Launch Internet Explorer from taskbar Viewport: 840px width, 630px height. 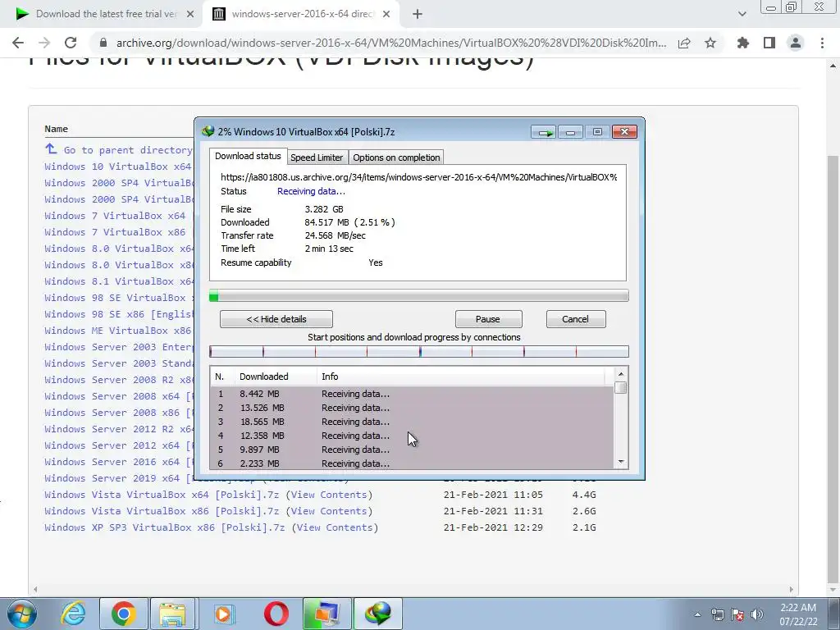tap(73, 614)
